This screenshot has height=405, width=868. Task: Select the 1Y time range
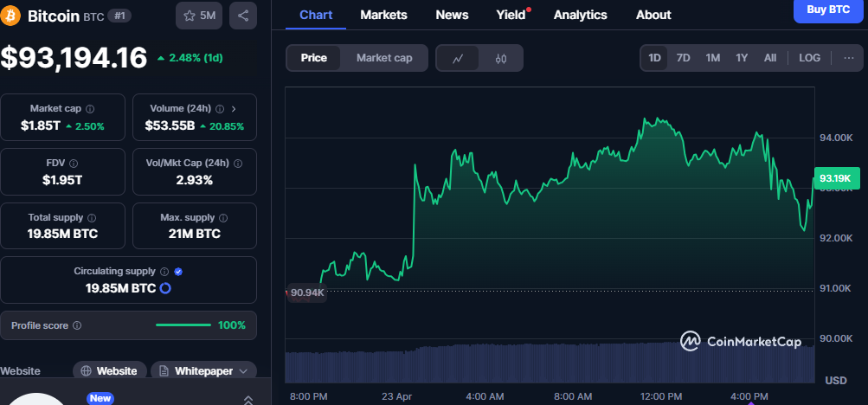tap(742, 57)
